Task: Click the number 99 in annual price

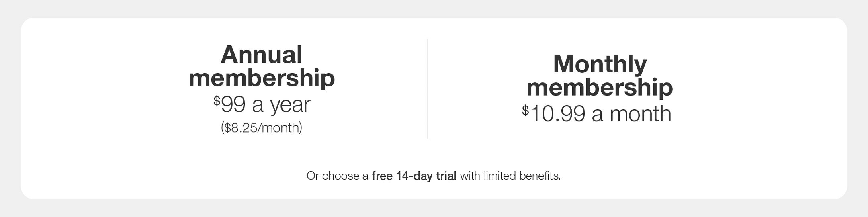Action: (233, 104)
